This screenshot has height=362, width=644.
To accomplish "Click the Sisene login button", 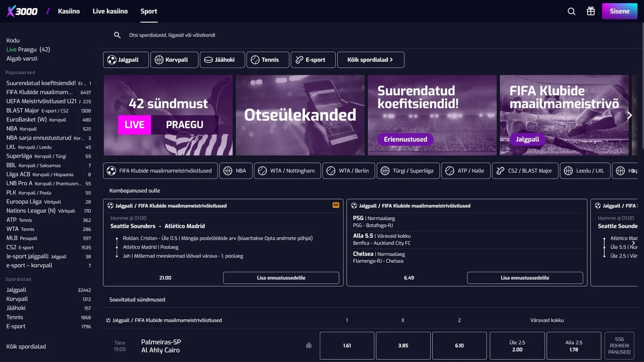I will tap(619, 11).
